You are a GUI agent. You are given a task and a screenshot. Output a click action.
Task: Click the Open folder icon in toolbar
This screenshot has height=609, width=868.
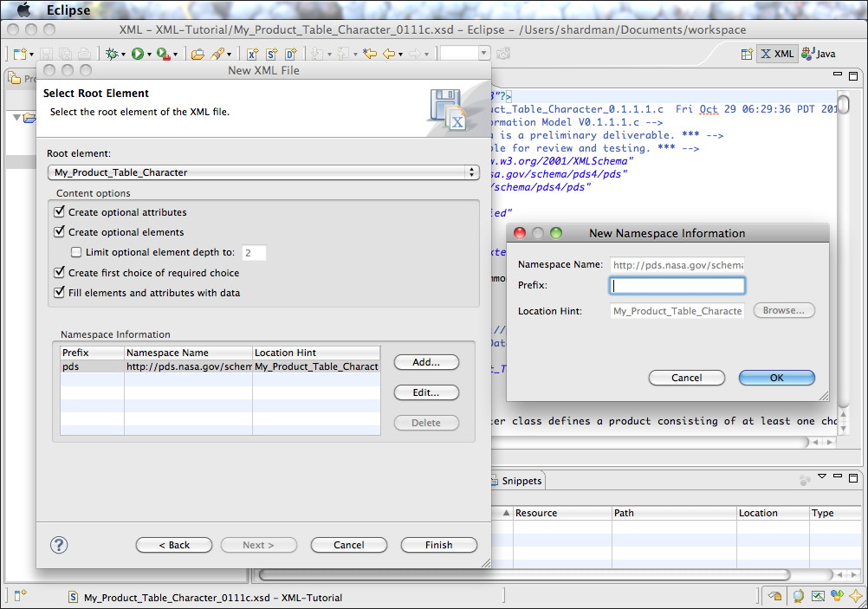pyautogui.click(x=198, y=54)
